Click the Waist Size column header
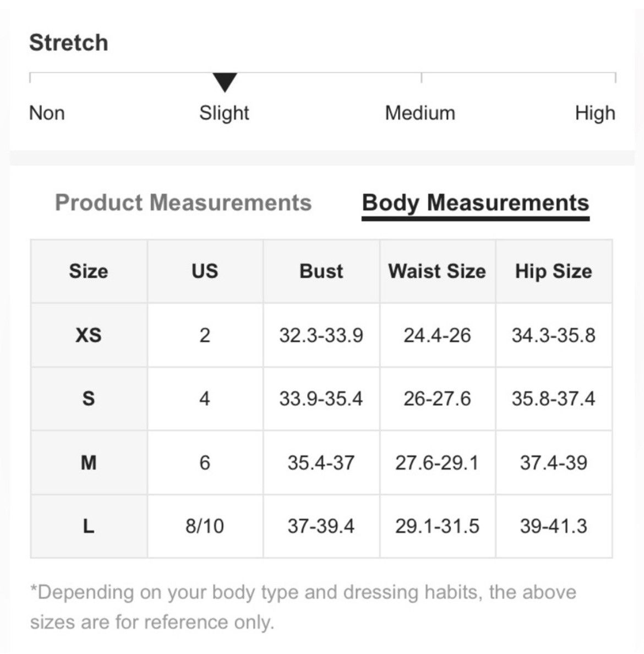644x654 pixels. pyautogui.click(x=438, y=271)
